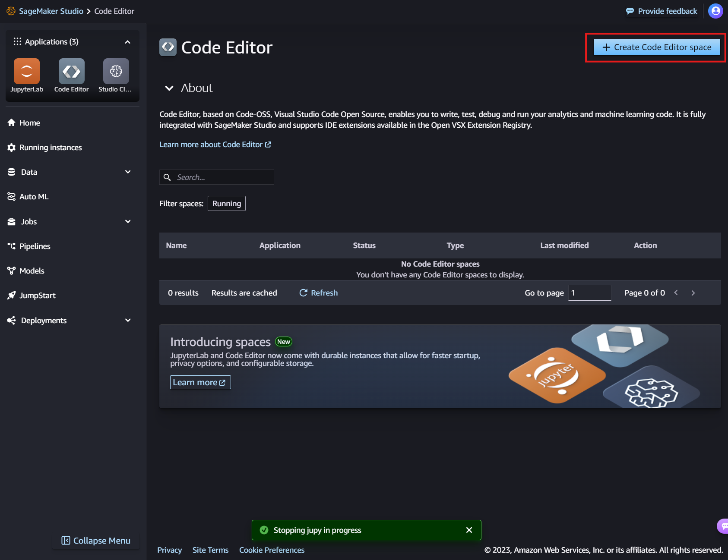Sort by the Name column header
Image resolution: width=728 pixels, height=560 pixels.
coord(176,245)
